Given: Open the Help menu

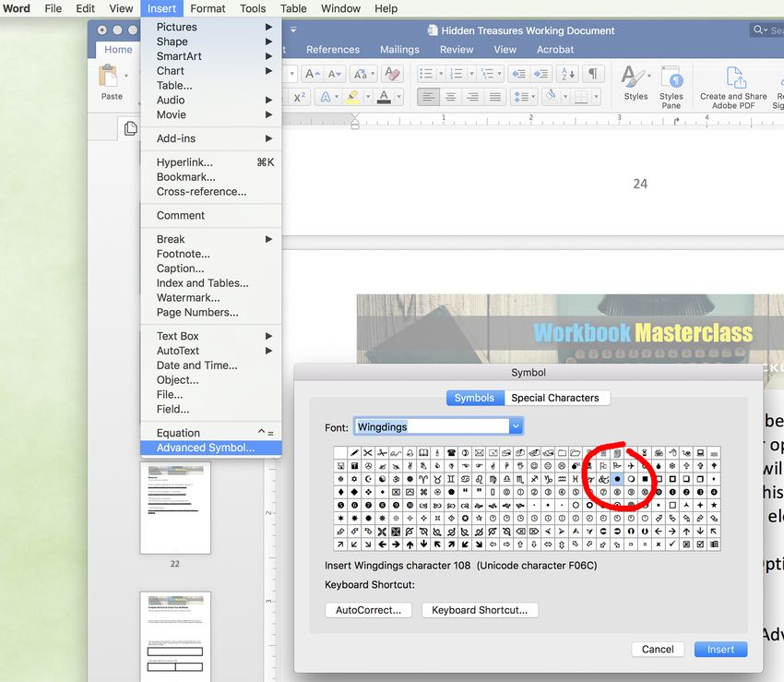Looking at the screenshot, I should coord(386,8).
